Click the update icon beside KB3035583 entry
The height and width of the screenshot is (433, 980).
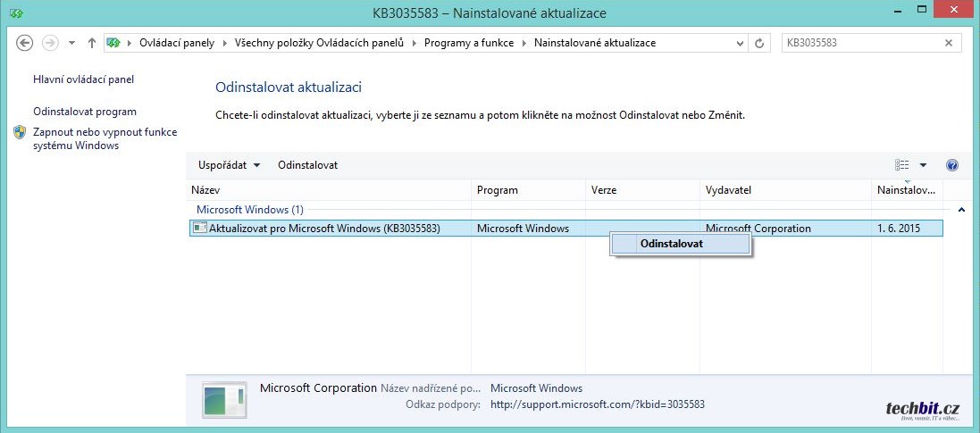click(x=200, y=228)
